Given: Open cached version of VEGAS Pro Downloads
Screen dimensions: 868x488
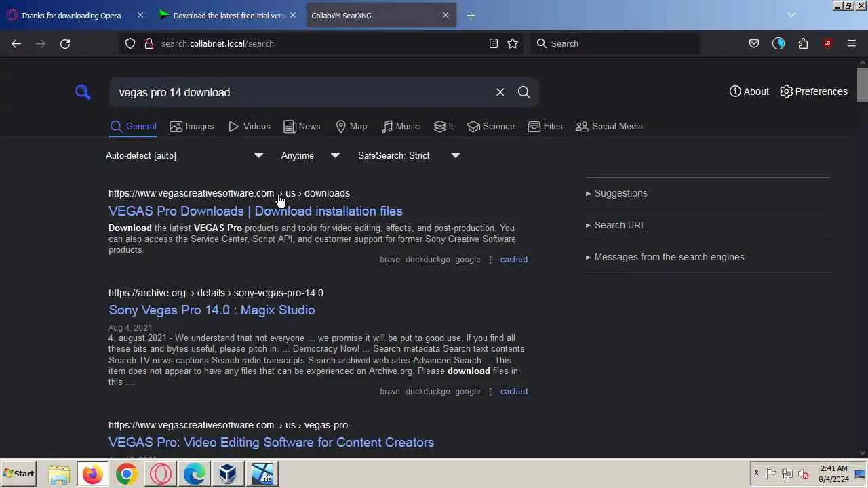Looking at the screenshot, I should (x=514, y=260).
